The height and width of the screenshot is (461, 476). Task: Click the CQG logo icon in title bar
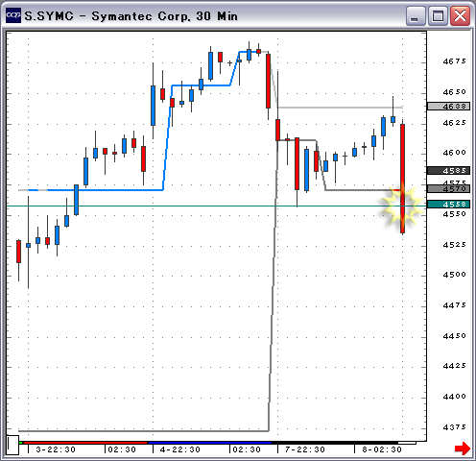(13, 15)
